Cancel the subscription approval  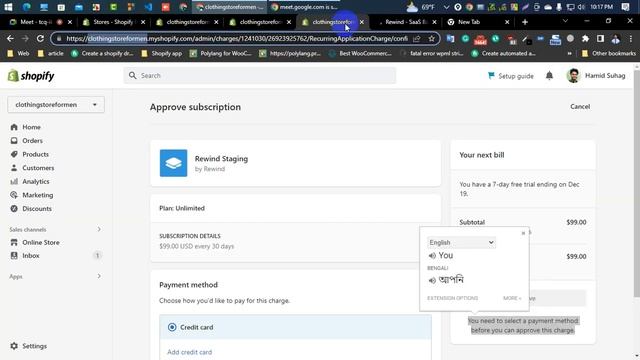(x=580, y=107)
